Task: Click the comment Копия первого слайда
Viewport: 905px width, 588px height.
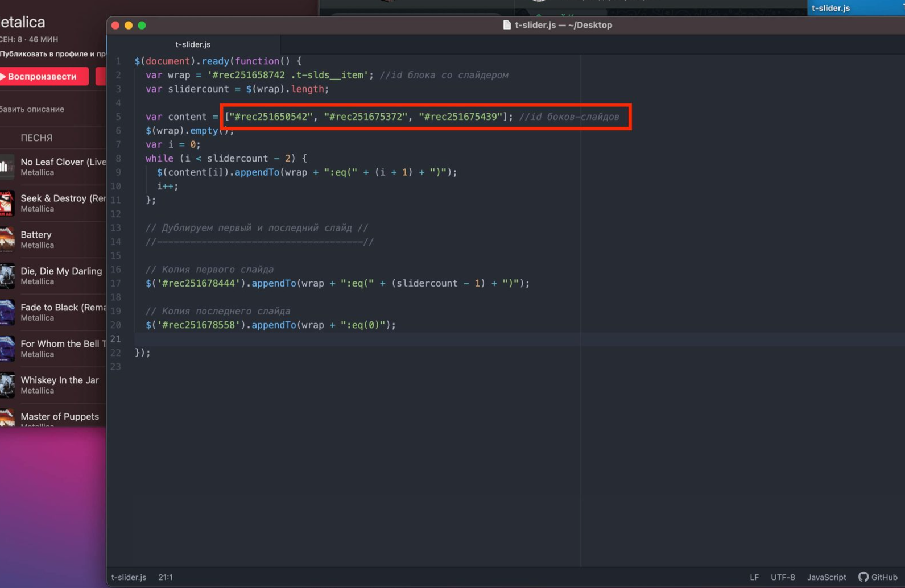Action: point(209,270)
